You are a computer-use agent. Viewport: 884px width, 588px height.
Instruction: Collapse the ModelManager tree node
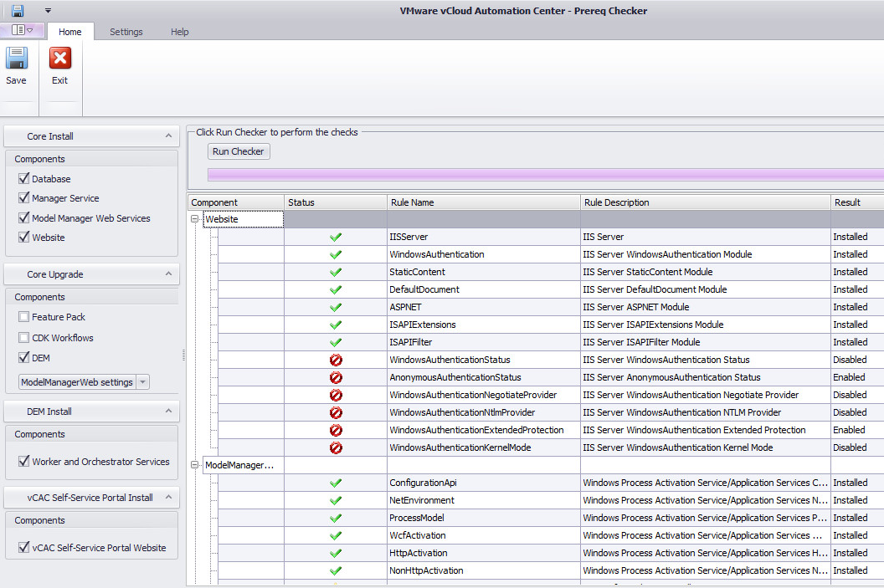click(194, 465)
